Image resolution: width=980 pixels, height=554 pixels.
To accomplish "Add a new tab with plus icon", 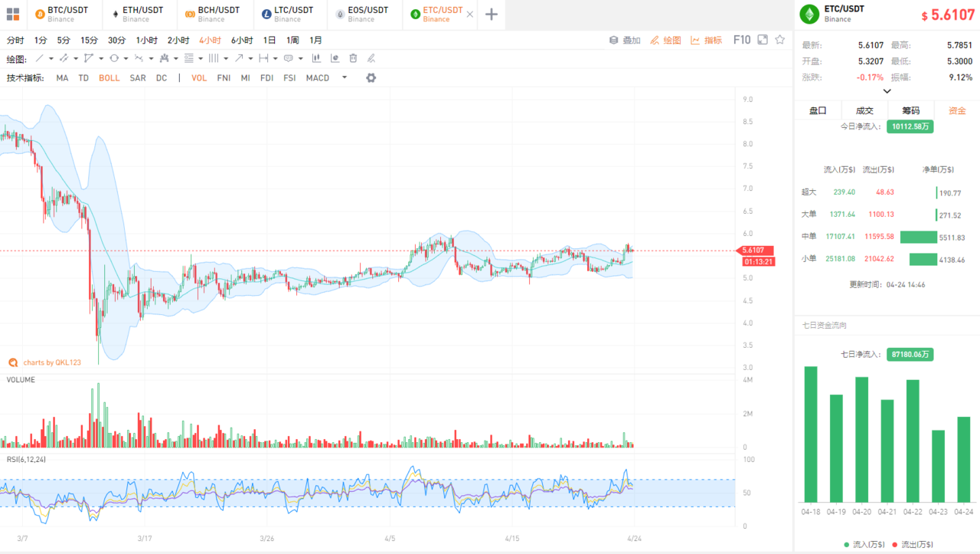I will coord(492,14).
